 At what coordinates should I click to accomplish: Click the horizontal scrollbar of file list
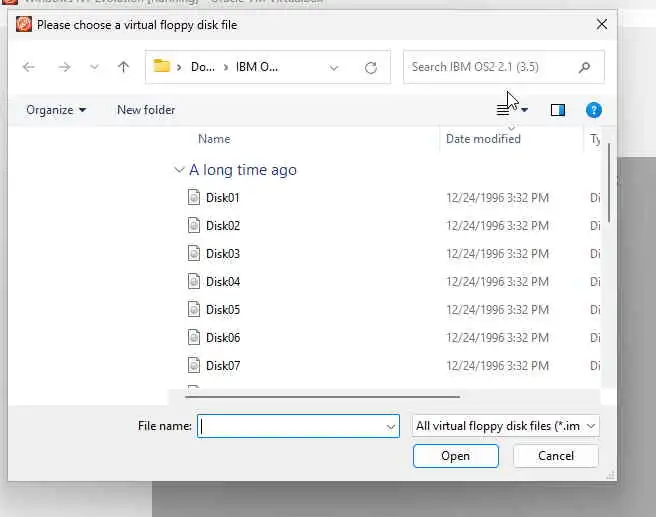point(322,397)
